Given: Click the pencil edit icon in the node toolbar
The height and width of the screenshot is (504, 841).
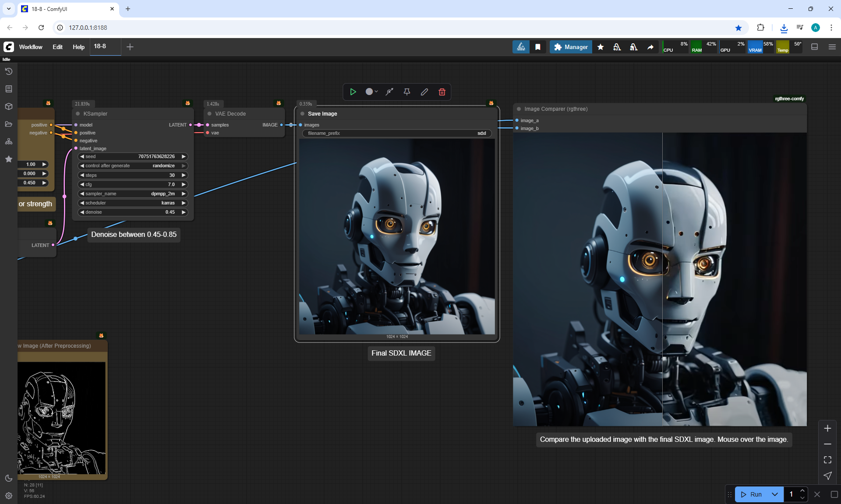Looking at the screenshot, I should [x=424, y=92].
